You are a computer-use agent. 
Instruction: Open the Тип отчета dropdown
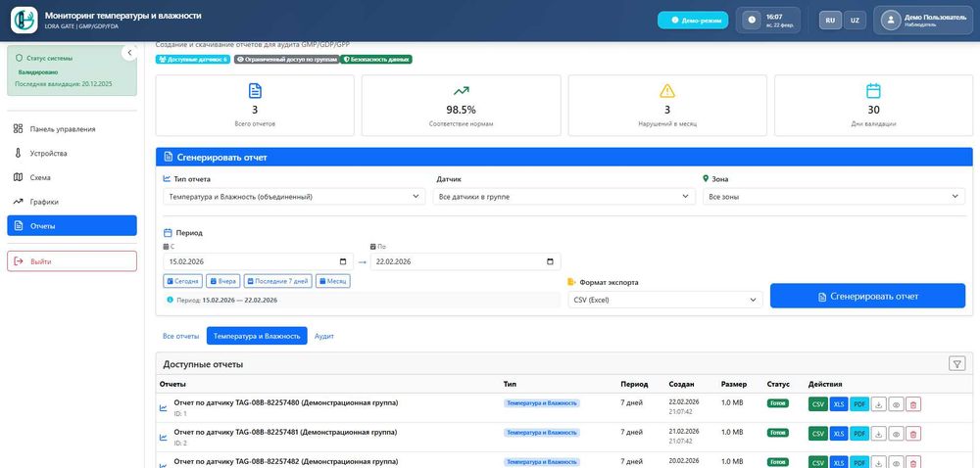point(294,197)
